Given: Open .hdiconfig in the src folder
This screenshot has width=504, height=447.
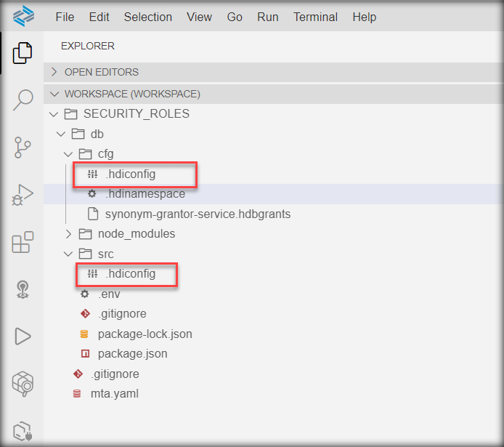Looking at the screenshot, I should 130,274.
